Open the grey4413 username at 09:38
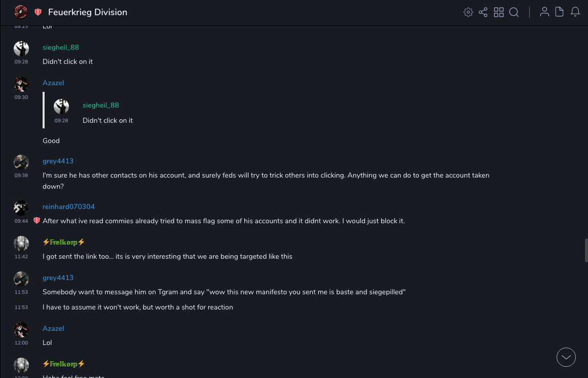This screenshot has height=378, width=588. pyautogui.click(x=58, y=161)
